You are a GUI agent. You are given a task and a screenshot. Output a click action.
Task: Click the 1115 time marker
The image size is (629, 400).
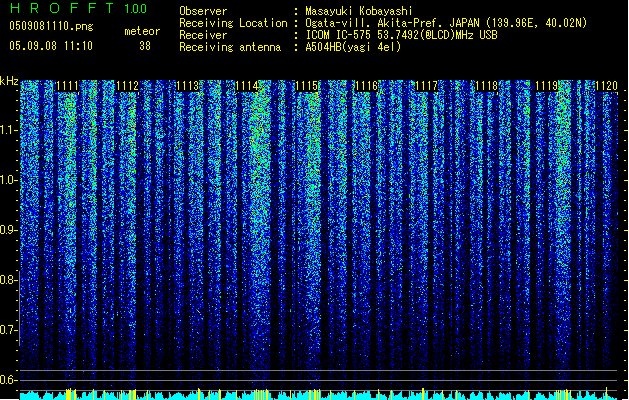307,86
